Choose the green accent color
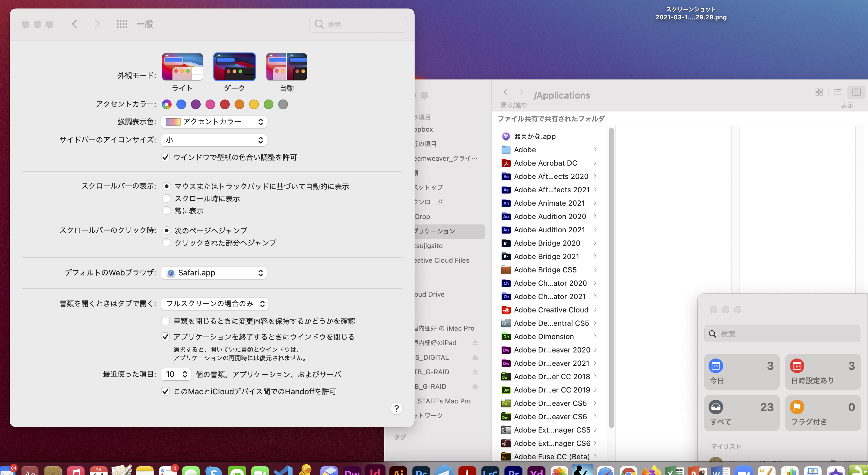 point(268,105)
